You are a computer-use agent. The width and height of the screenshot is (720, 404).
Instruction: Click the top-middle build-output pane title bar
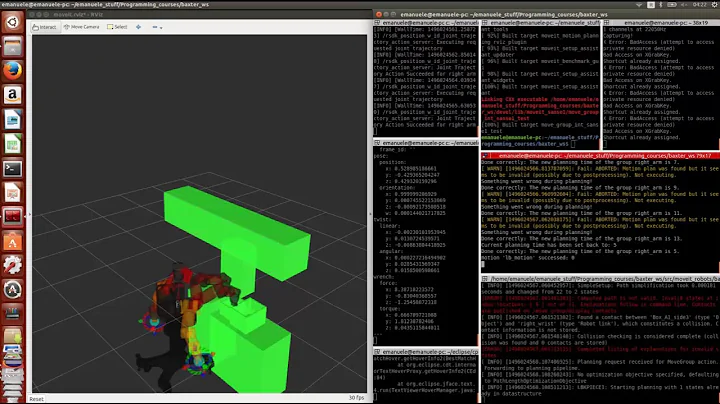(540, 22)
